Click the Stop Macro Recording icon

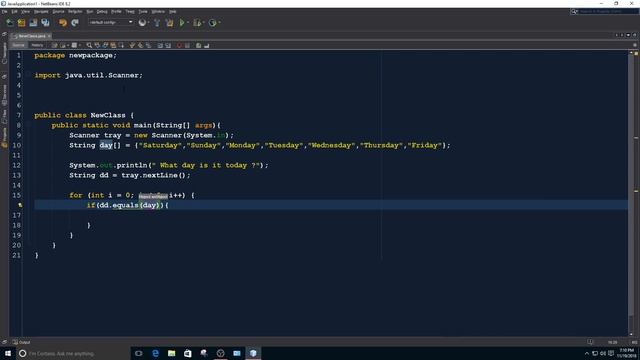point(187,45)
